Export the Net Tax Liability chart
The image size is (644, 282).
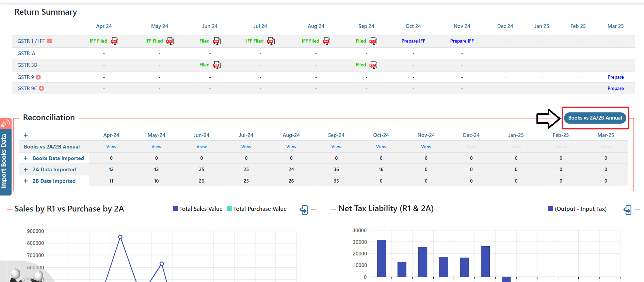[628, 210]
